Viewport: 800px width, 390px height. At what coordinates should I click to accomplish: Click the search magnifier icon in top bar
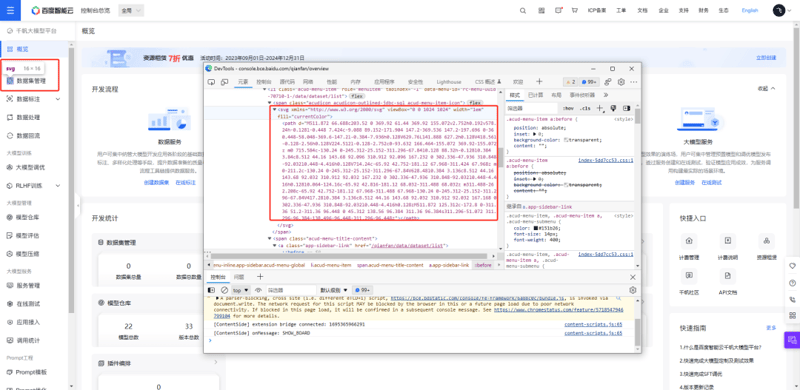coord(523,10)
